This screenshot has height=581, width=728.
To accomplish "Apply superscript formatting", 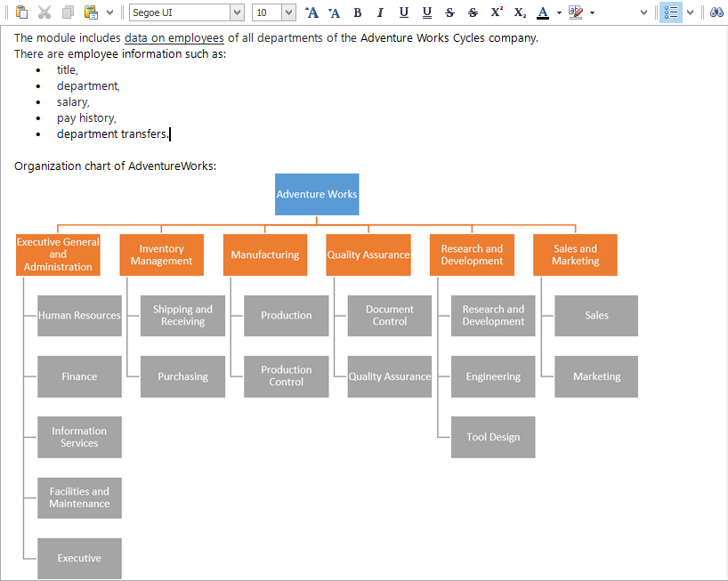I will pyautogui.click(x=497, y=12).
